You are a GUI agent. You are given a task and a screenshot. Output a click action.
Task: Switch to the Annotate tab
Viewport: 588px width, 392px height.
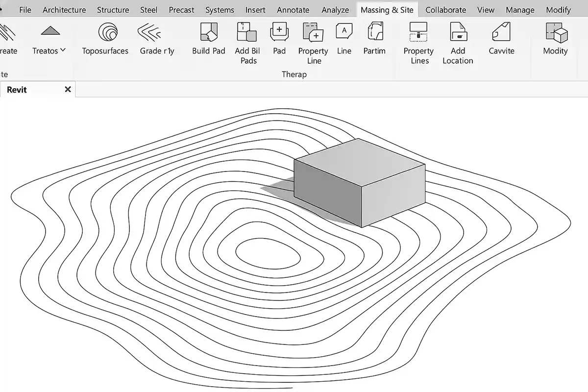point(293,10)
